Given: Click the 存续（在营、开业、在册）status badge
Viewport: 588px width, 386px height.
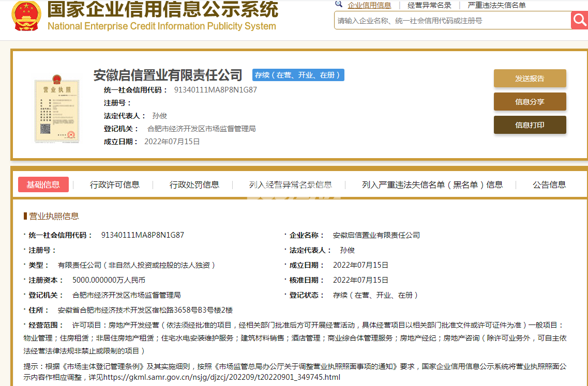Looking at the screenshot, I should pyautogui.click(x=298, y=75).
